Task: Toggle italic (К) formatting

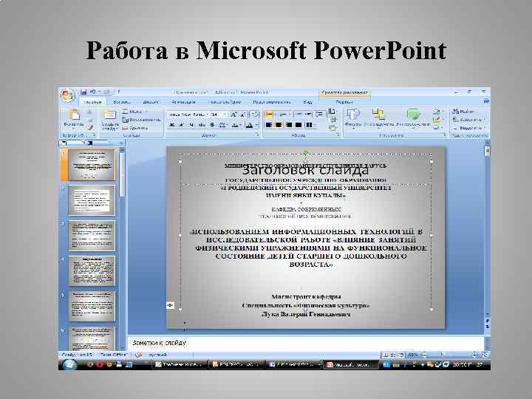Action: tap(181, 125)
